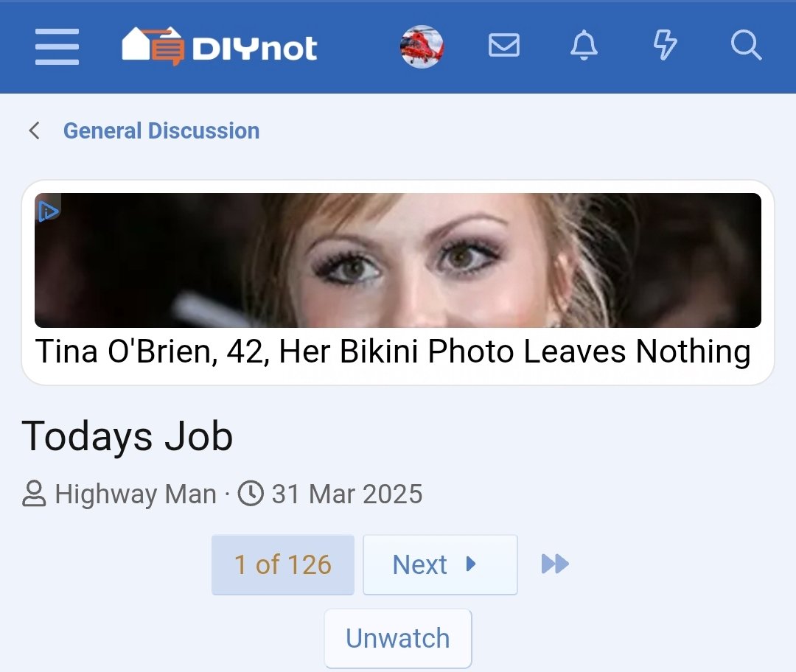The image size is (796, 672).
Task: Open your helicopter profile avatar
Action: point(422,46)
